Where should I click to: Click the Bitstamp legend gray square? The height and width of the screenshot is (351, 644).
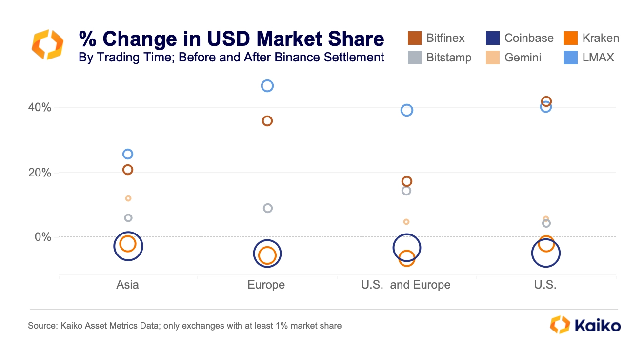(x=414, y=57)
